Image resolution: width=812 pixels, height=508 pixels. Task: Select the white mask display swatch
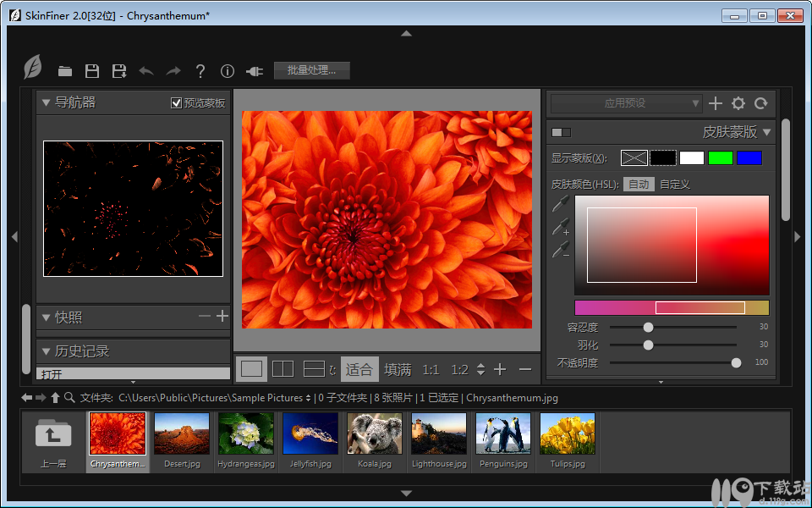(x=692, y=157)
